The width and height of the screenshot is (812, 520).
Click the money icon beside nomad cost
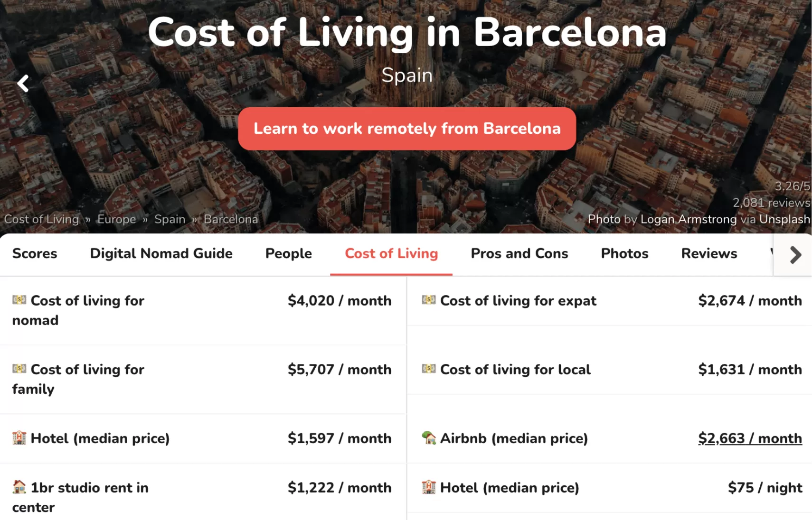(19, 300)
